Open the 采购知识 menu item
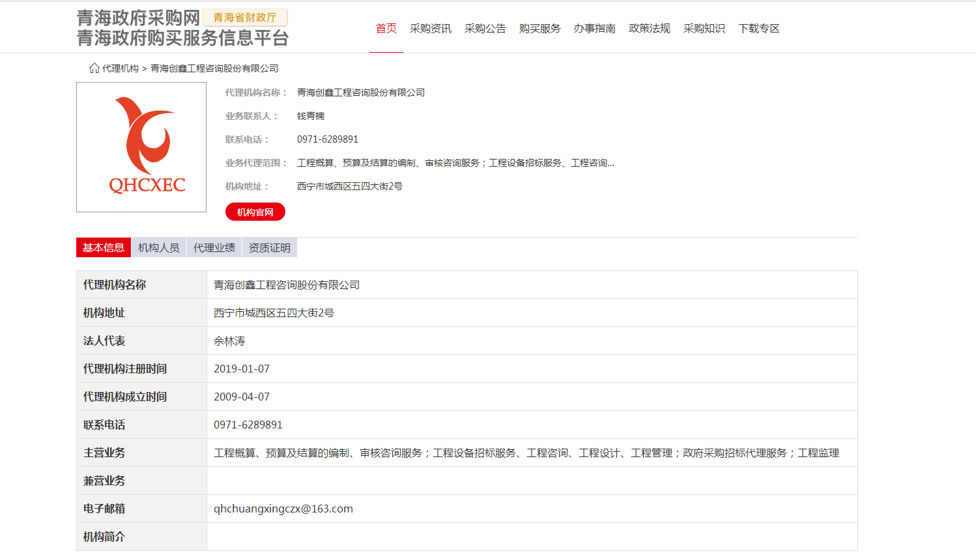Viewport: 976px width, 560px height. coord(704,29)
